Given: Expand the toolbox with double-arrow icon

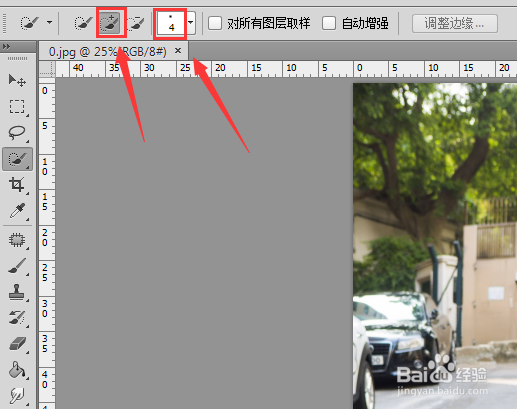Looking at the screenshot, I should pyautogui.click(x=6, y=46).
